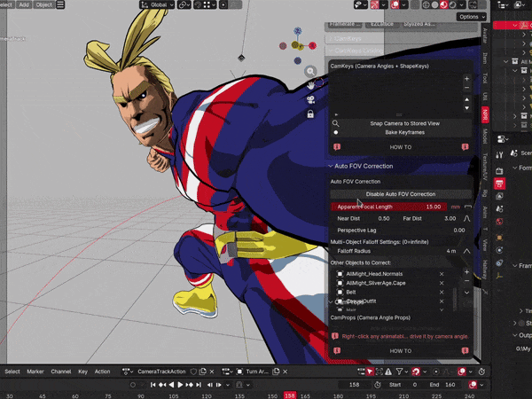The height and width of the screenshot is (399, 532).
Task: Click the hand pan view gizmo
Action: click(x=311, y=85)
